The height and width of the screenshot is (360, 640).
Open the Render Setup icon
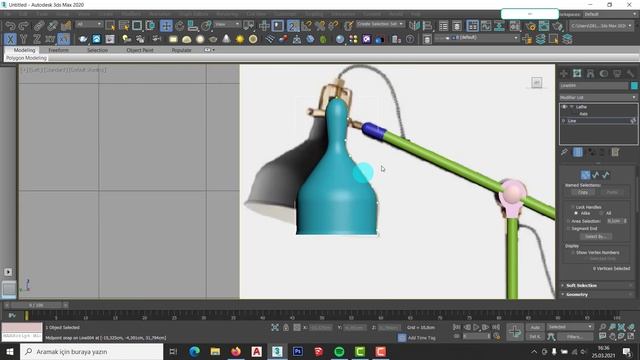tap(530, 25)
